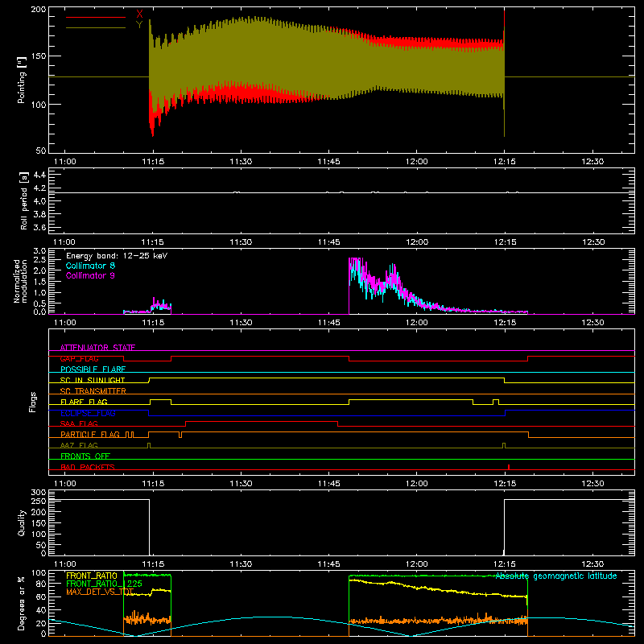Select the ATTENUATOR_STATE flag label
Viewport: 644px width, 644px height.
97,348
